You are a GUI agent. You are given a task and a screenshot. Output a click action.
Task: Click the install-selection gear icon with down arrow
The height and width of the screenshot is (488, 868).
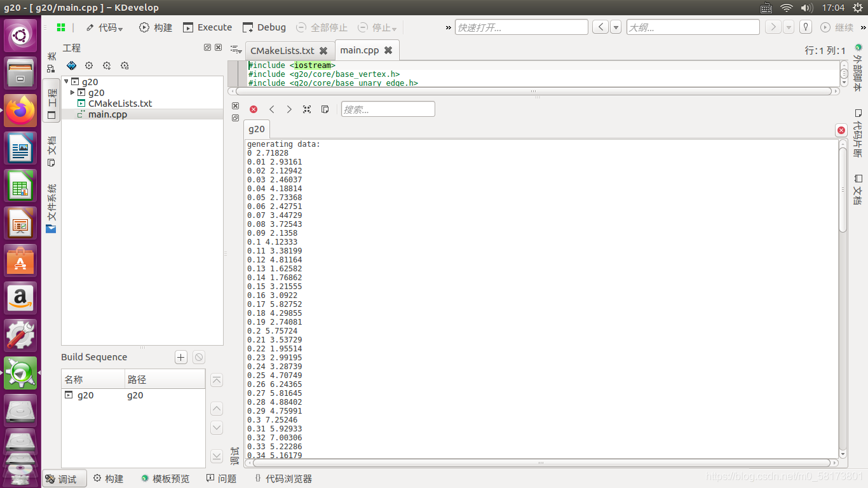pyautogui.click(x=107, y=65)
